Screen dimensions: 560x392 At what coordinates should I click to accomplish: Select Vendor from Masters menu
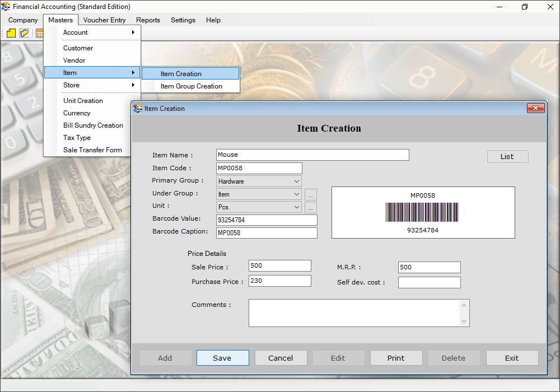tap(92, 60)
